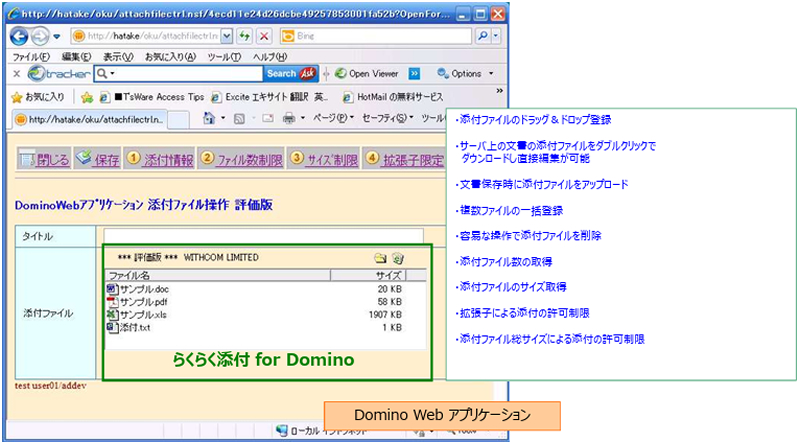Click the ④ 拡張子限定 link
Image resolution: width=800 pixels, height=442 pixels.
[x=405, y=159]
